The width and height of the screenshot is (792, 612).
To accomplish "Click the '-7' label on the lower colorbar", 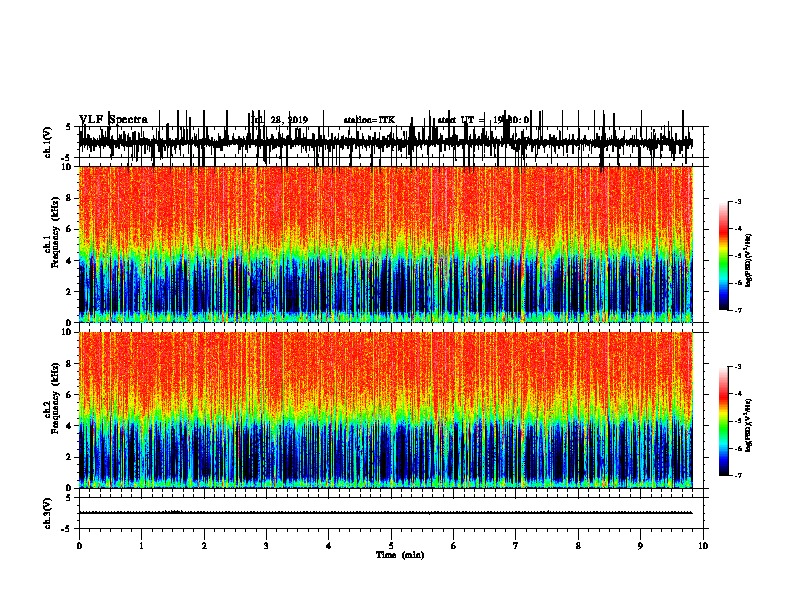I will click(x=738, y=476).
